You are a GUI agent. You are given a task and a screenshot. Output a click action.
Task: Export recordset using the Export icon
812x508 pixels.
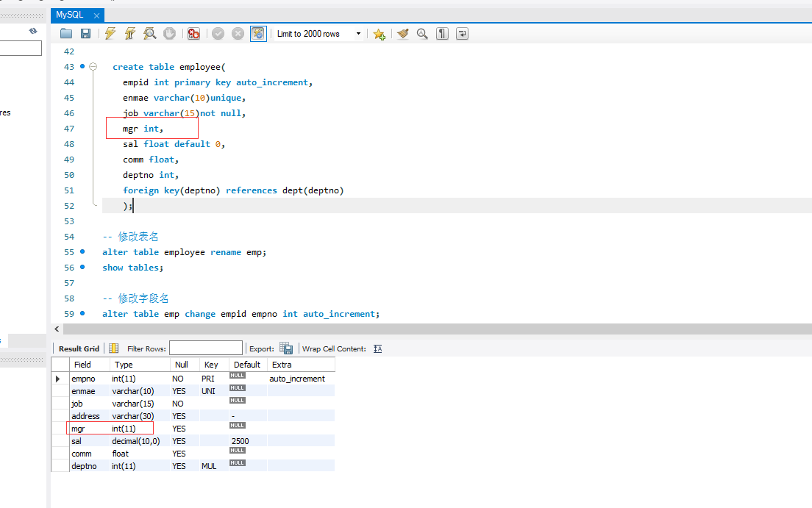click(286, 348)
